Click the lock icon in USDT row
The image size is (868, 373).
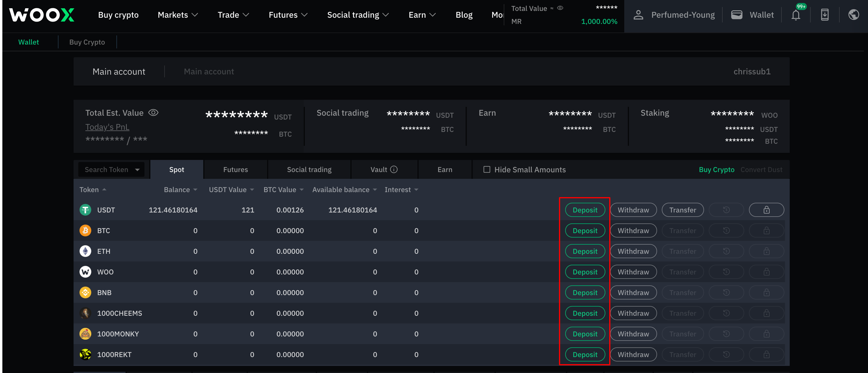(x=766, y=210)
